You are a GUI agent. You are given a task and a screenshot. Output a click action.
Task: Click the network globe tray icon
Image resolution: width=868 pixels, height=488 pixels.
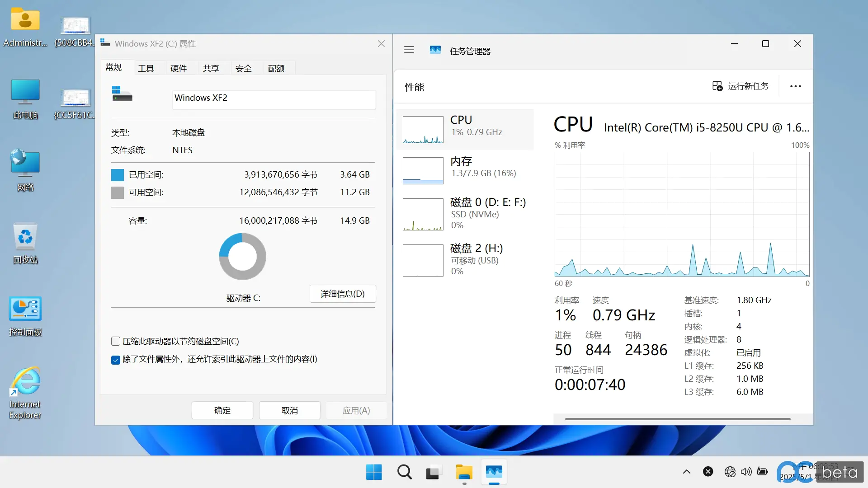(x=730, y=472)
